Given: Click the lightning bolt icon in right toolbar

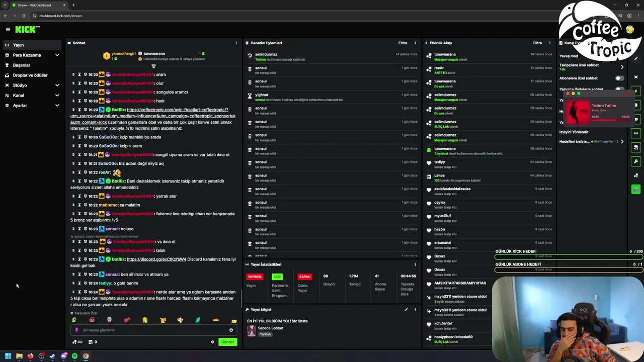Looking at the screenshot, I should tap(636, 91).
